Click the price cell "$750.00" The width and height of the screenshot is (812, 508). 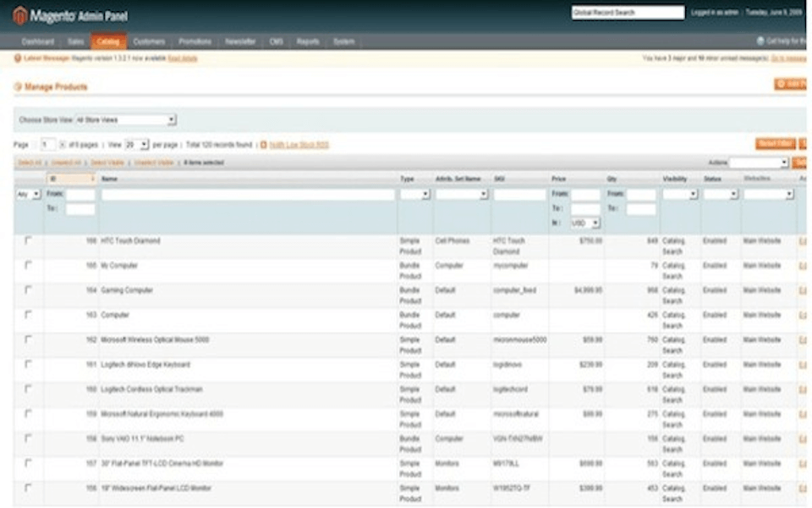point(591,241)
